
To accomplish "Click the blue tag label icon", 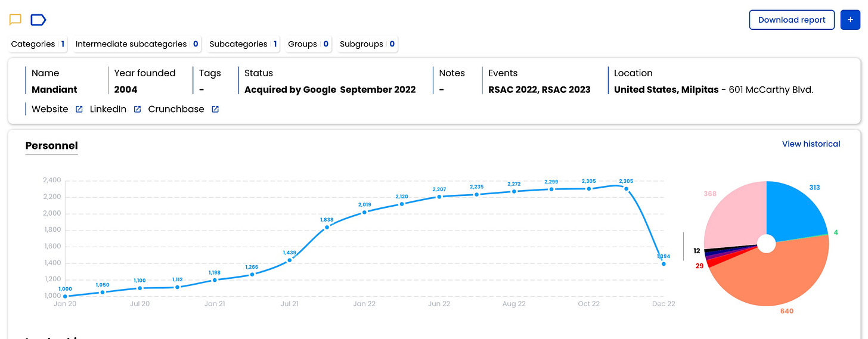I will (38, 20).
